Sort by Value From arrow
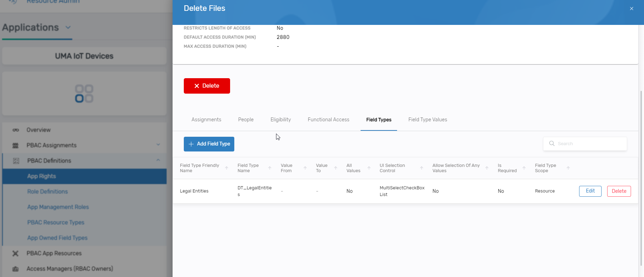This screenshot has height=277, width=644. click(x=305, y=168)
